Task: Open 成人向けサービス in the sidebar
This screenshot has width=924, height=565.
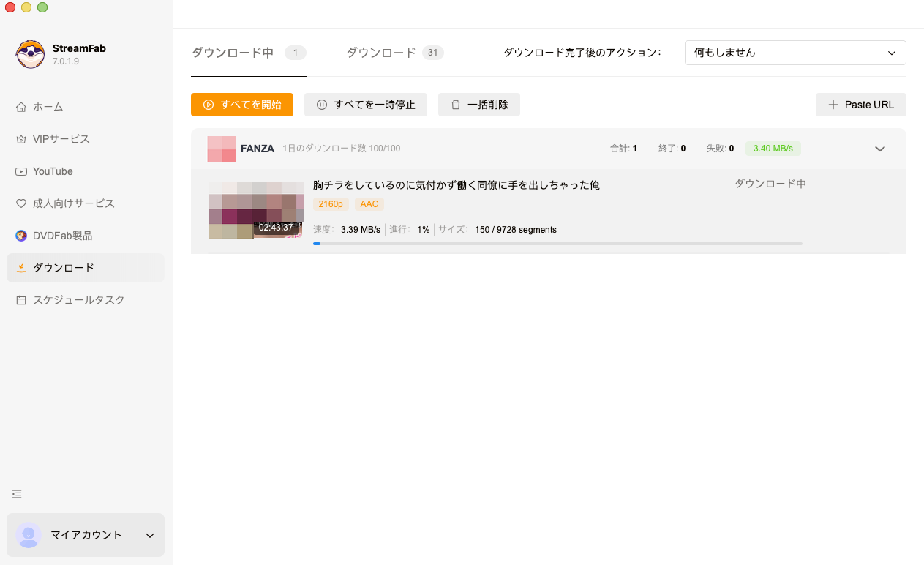Action: (86, 203)
